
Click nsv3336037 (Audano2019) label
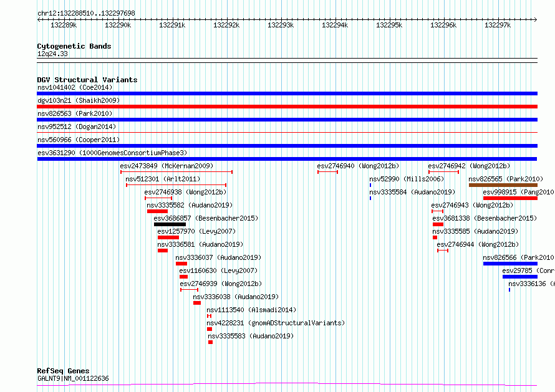(x=218, y=257)
